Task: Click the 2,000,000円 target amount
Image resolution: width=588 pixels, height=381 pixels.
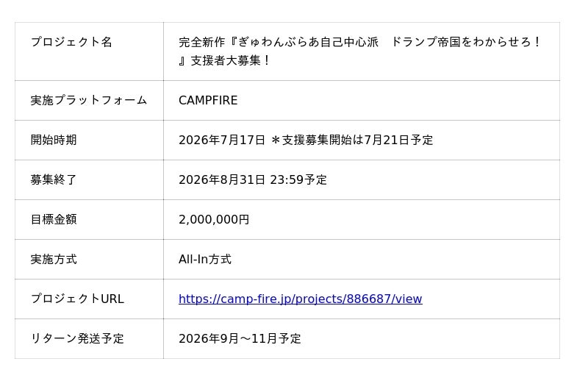Action: pyautogui.click(x=214, y=220)
